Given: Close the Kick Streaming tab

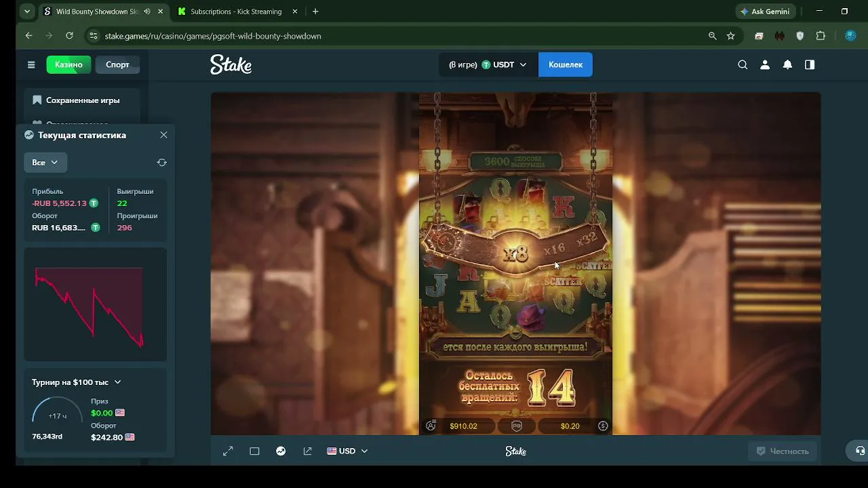Looking at the screenshot, I should 295,12.
